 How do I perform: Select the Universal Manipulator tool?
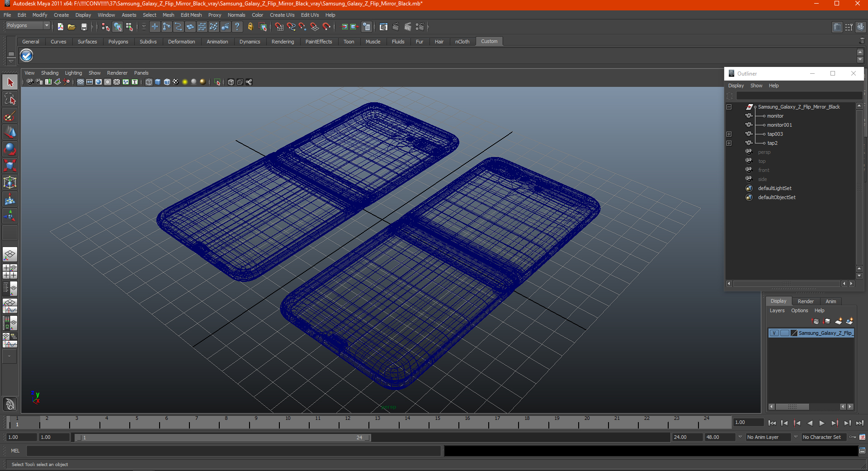[x=10, y=182]
